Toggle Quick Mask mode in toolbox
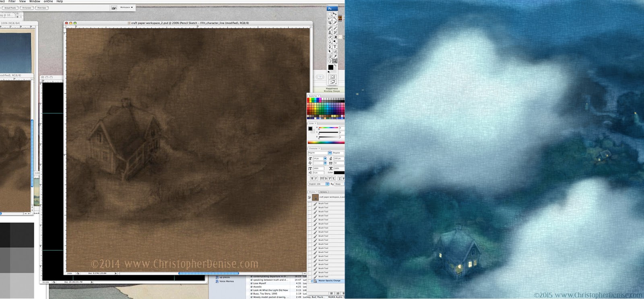The image size is (644, 299). [332, 77]
